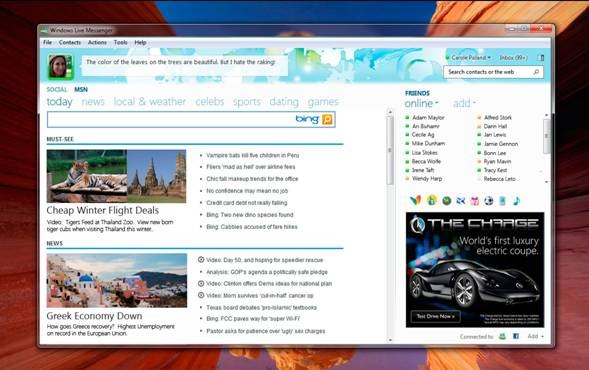Viewport: 589px width, 370px height.
Task: Open the Inbox (99+) link
Action: 513,57
